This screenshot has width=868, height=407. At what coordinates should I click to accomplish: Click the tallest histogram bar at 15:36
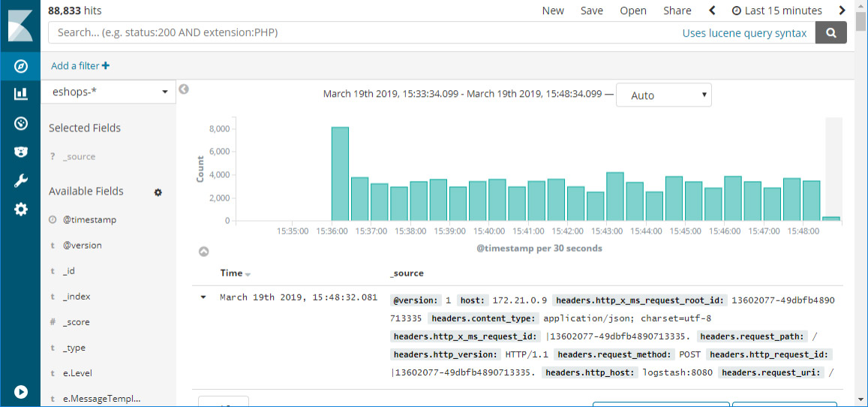pos(340,173)
